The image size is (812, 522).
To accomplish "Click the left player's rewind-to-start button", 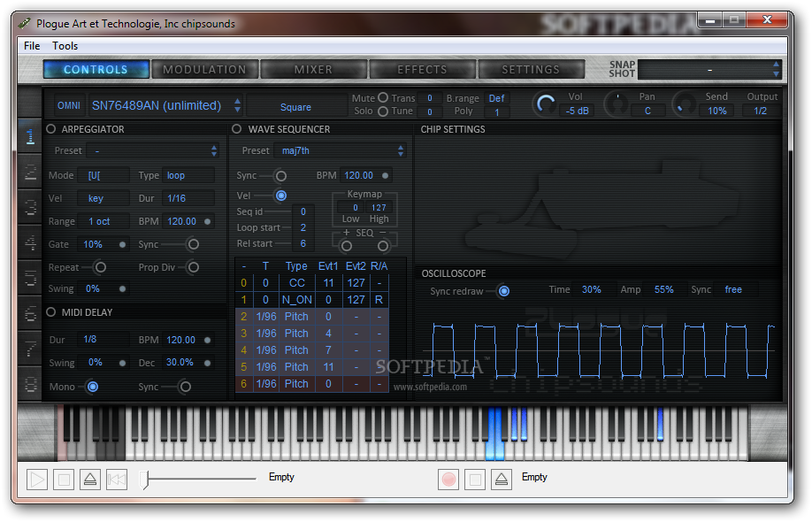I will point(117,480).
